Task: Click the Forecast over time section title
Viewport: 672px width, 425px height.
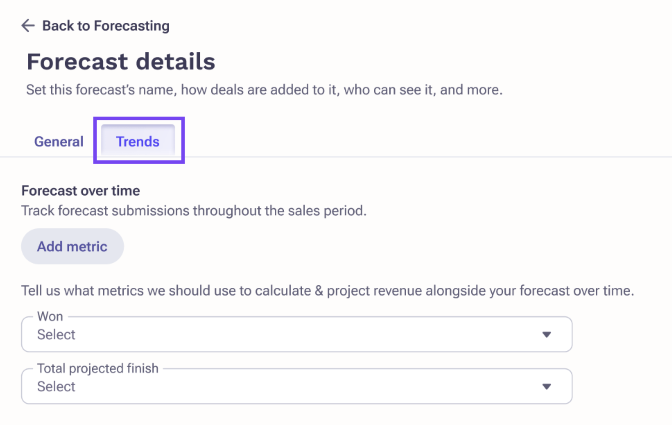Action: click(81, 191)
